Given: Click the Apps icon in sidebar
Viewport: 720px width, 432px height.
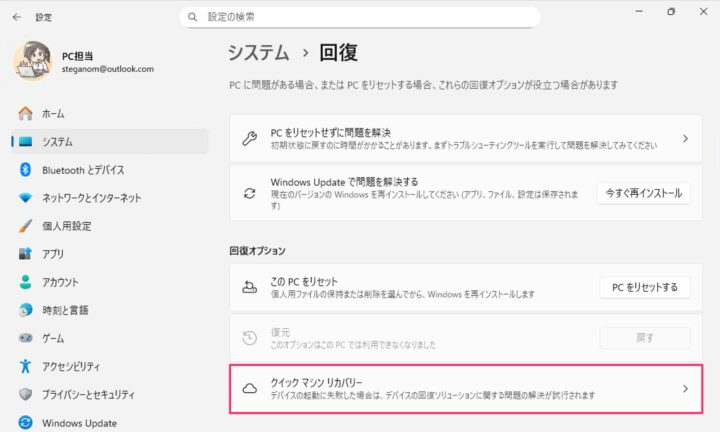Looking at the screenshot, I should 26,254.
